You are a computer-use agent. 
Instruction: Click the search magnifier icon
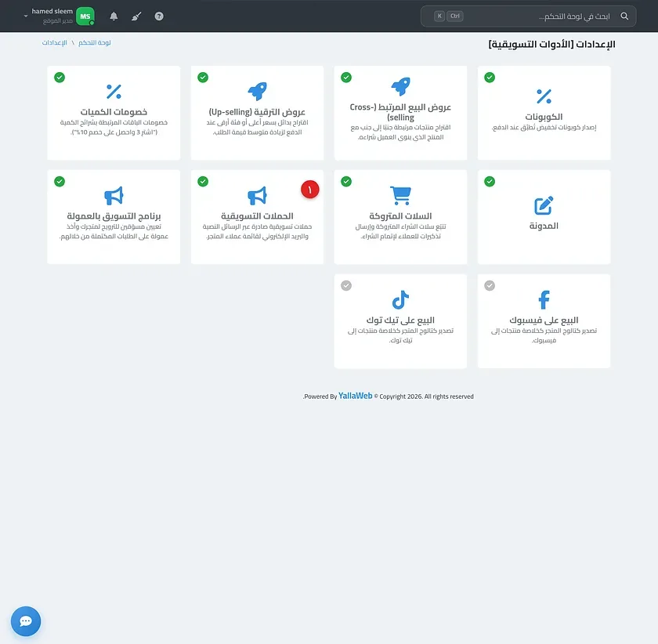pos(624,16)
